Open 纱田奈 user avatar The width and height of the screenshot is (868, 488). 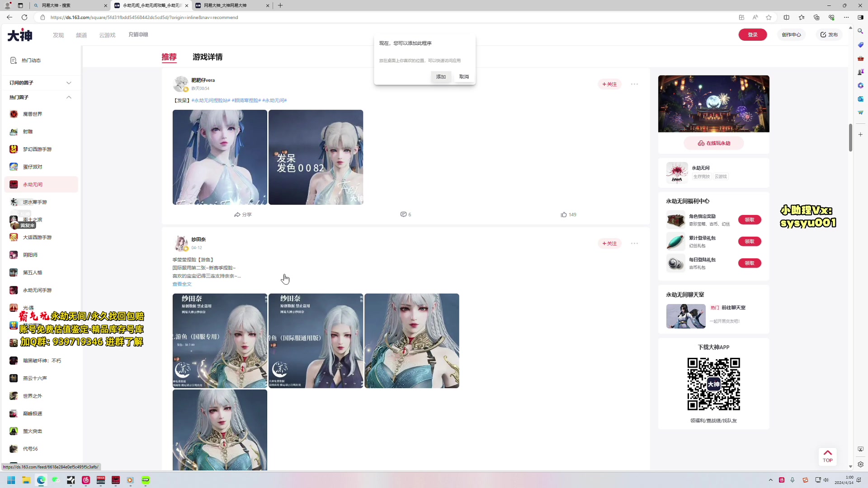[181, 243]
